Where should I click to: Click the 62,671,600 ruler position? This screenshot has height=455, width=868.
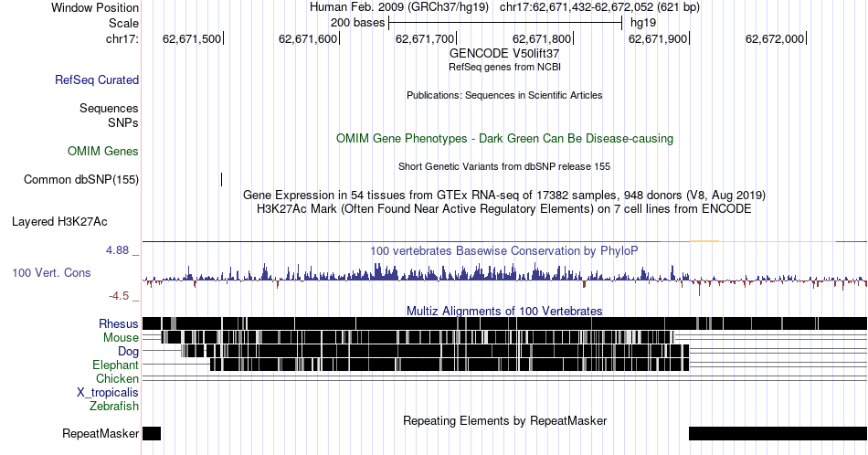(308, 38)
